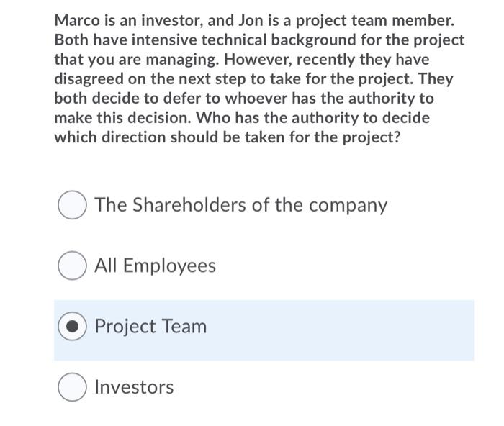Click the word 'Shareholders' in the first option
Viewport: 504px width, 426px height.
pyautogui.click(x=189, y=205)
